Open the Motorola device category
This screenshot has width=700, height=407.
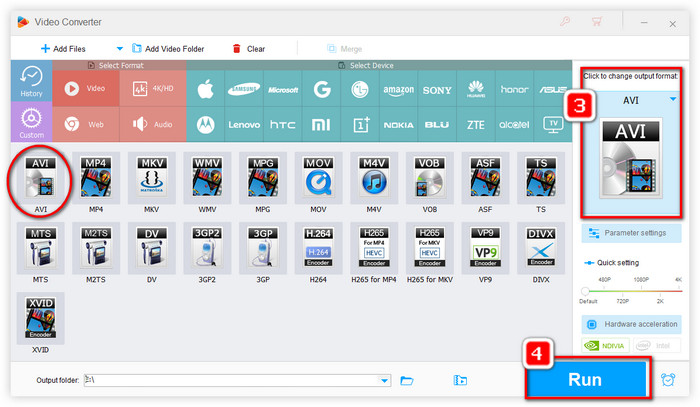[205, 125]
